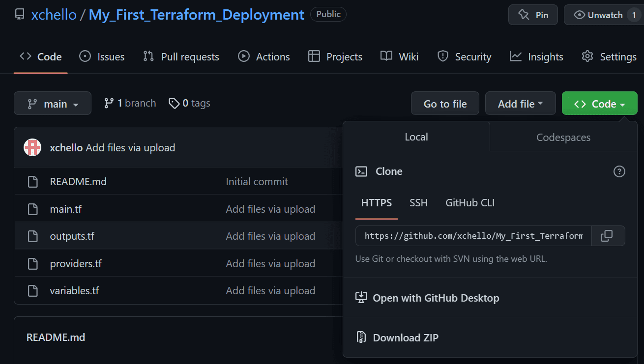644x364 pixels.
Task: Toggle the green Code dropdown button
Action: coord(600,103)
